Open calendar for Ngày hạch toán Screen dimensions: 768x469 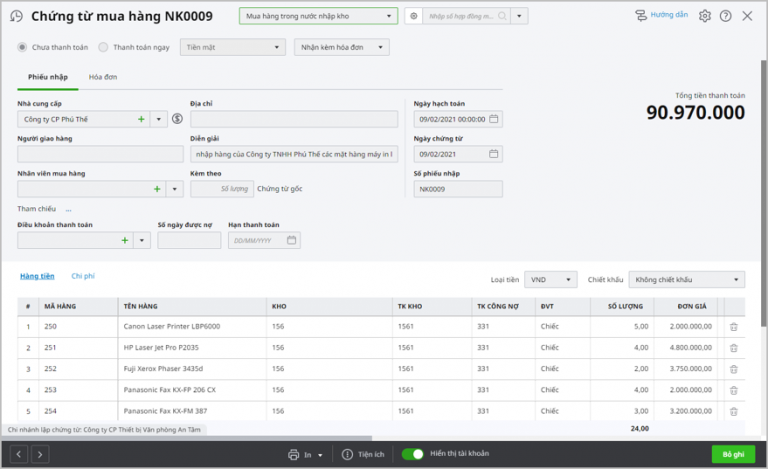click(x=493, y=119)
